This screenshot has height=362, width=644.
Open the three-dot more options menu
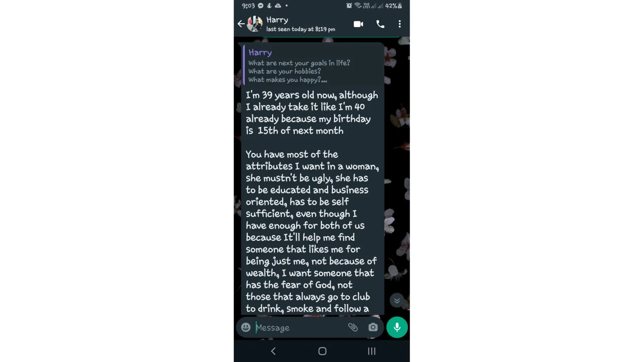click(x=400, y=24)
